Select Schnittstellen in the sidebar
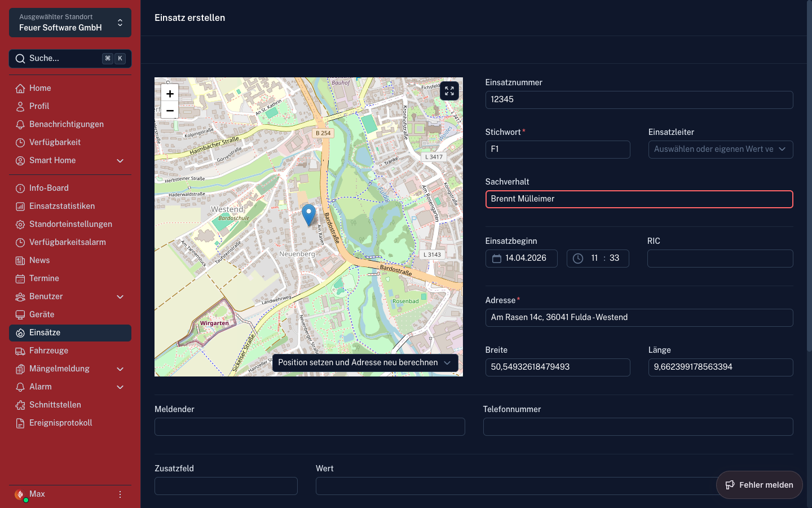 (70, 405)
